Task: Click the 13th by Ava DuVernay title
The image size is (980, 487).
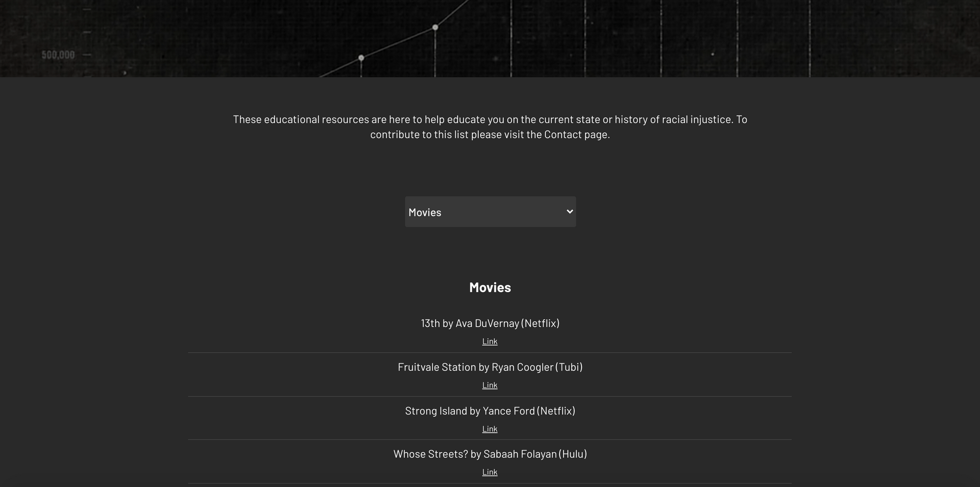Action: [x=490, y=323]
